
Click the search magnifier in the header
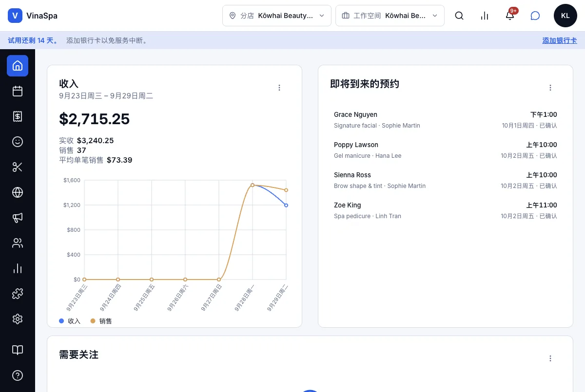coord(459,16)
